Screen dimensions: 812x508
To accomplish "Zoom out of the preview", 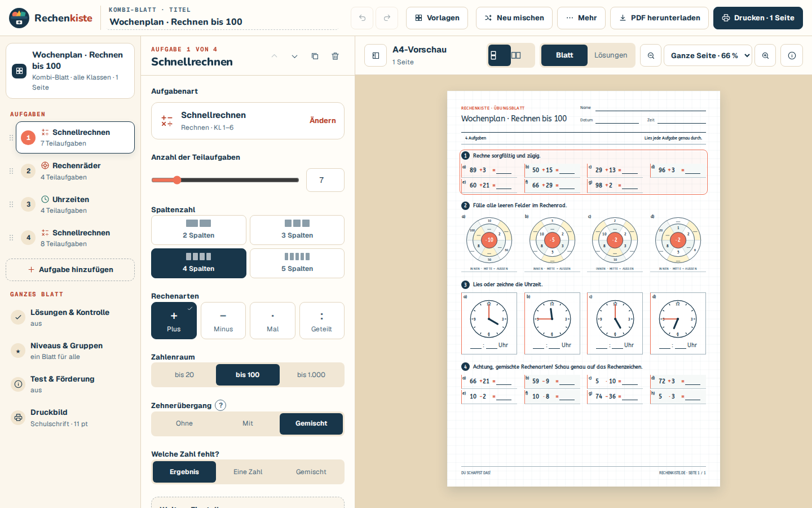I will 651,55.
